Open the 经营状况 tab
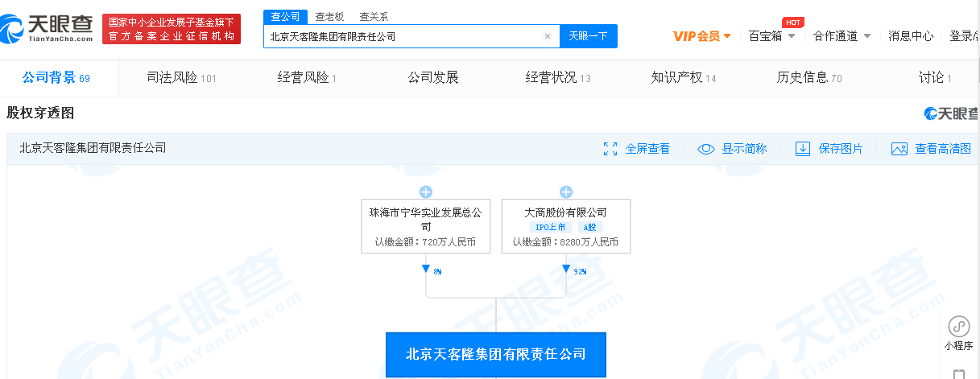 pyautogui.click(x=558, y=78)
